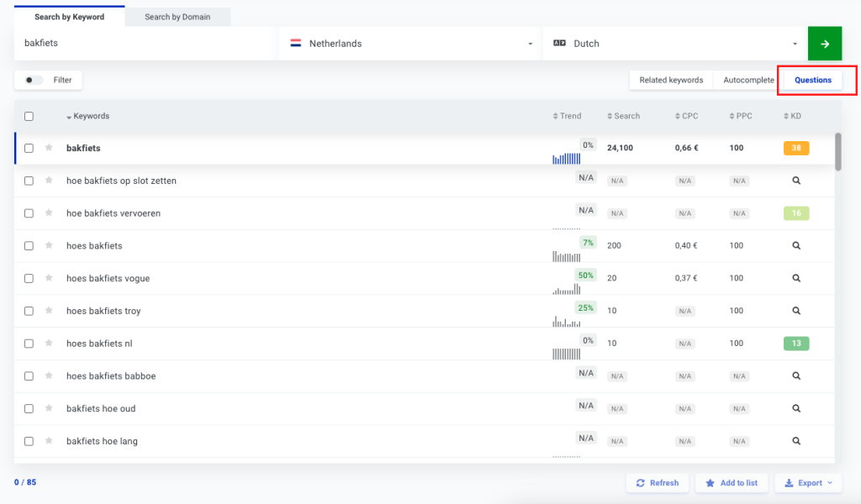Viewport: 861px width, 504px height.
Task: Switch to Search by Domain tab
Action: pyautogui.click(x=177, y=17)
